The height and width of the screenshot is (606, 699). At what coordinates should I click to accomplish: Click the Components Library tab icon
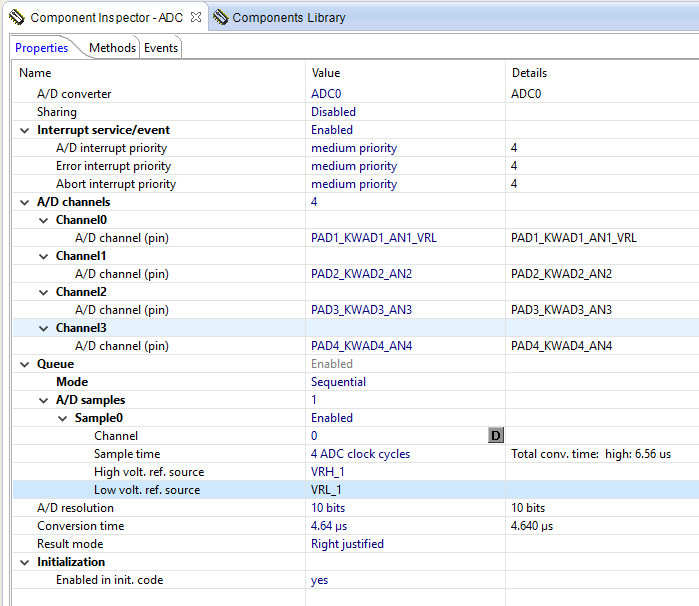click(220, 17)
